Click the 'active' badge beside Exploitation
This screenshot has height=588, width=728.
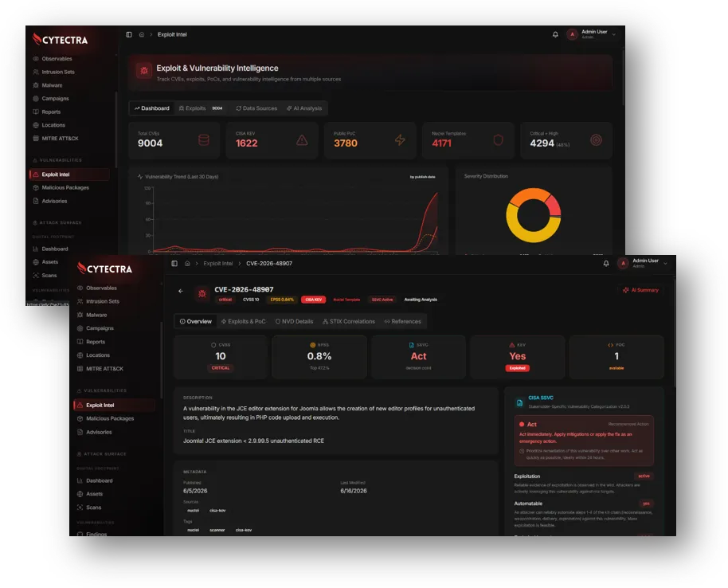(644, 476)
